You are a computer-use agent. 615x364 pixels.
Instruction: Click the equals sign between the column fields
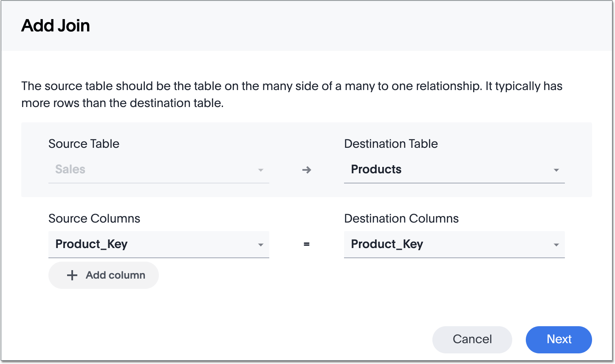point(307,244)
